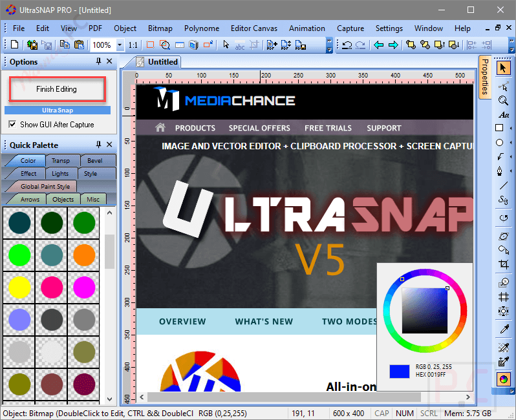Click move object up one level icon
Screen dimensions: 516x420
point(439,45)
